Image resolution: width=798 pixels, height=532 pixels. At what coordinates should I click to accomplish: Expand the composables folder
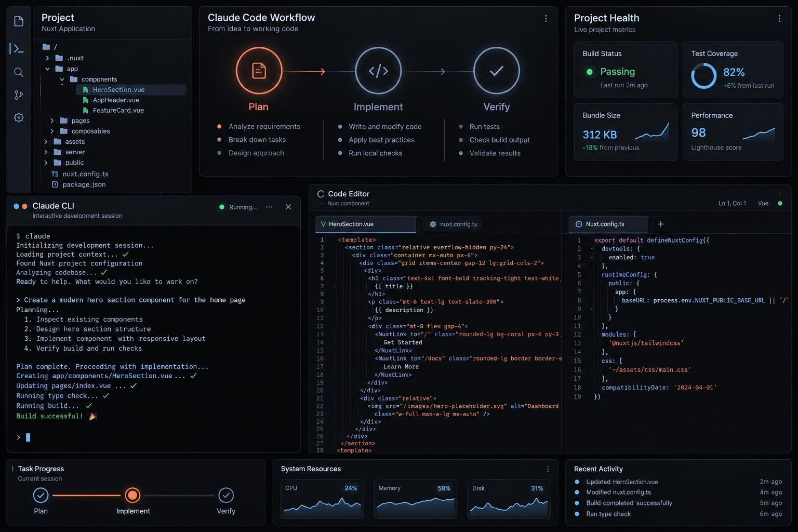pos(52,131)
